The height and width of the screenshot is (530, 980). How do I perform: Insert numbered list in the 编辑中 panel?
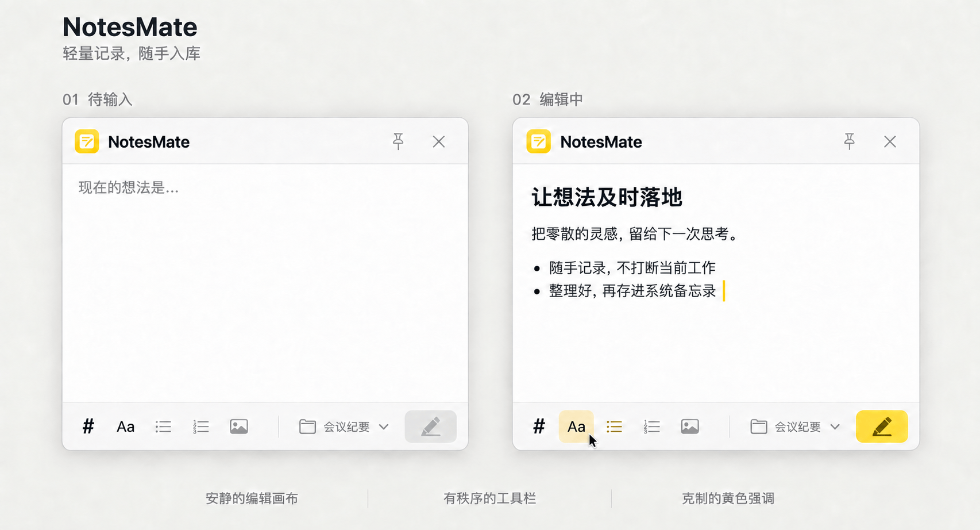click(651, 427)
